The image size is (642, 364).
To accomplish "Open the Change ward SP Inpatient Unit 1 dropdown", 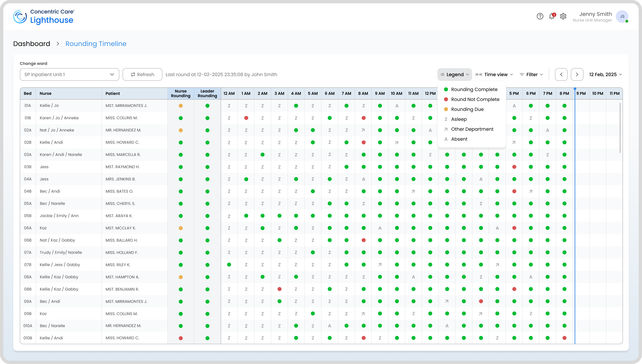I will click(x=69, y=74).
